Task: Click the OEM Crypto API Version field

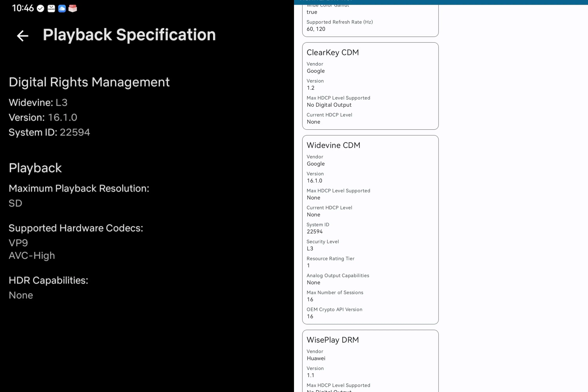Action: pyautogui.click(x=334, y=313)
